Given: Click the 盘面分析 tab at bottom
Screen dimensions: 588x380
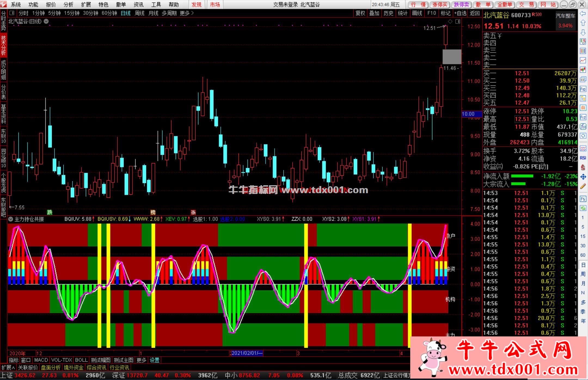Looking at the screenshot, I should [x=51, y=367].
